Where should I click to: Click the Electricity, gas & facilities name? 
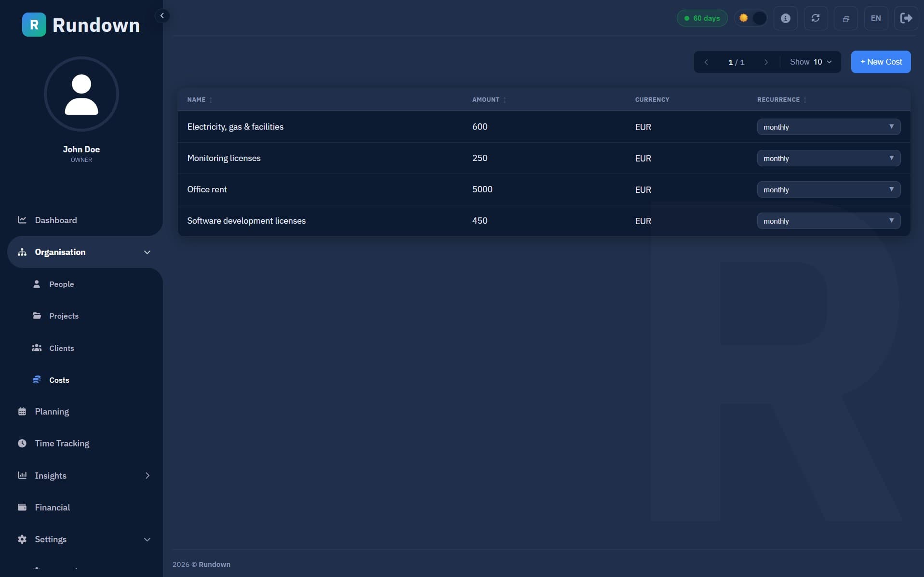(x=235, y=127)
